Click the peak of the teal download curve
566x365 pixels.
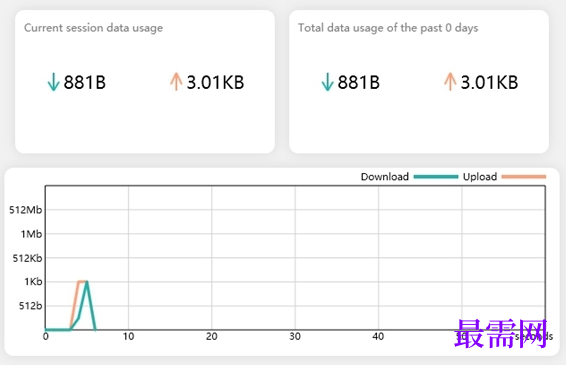pyautogui.click(x=87, y=282)
